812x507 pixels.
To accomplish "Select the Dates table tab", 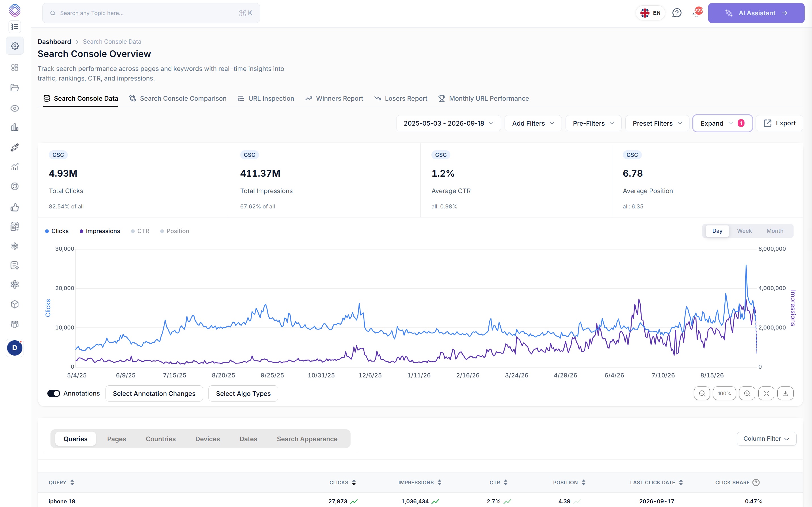I will pos(248,439).
